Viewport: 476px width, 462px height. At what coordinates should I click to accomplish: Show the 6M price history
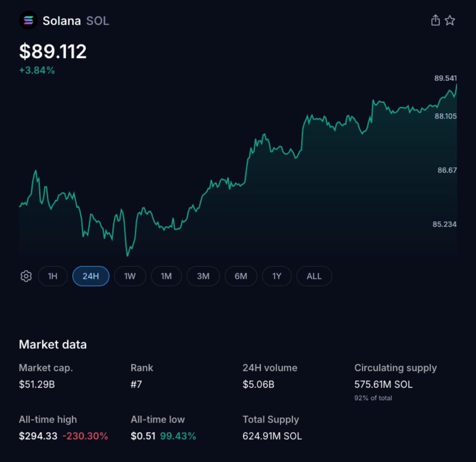[x=241, y=276]
